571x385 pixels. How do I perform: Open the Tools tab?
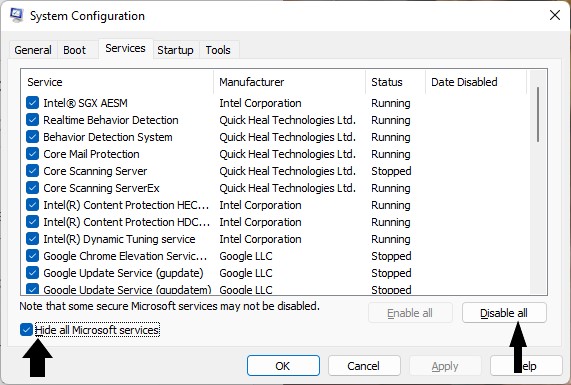[218, 50]
